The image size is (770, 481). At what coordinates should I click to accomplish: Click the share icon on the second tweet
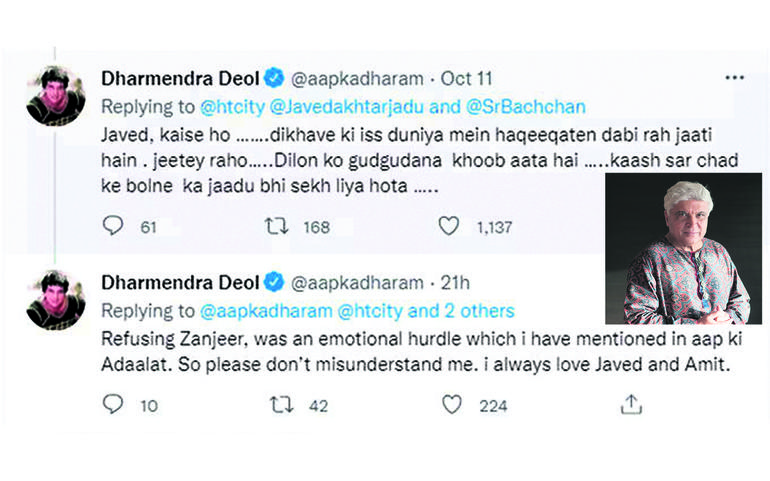(629, 404)
